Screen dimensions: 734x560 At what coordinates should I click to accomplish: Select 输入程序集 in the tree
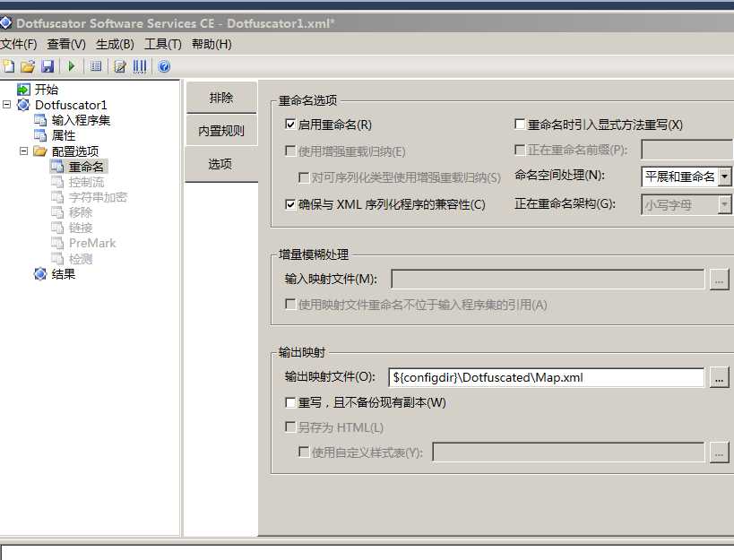coord(81,120)
